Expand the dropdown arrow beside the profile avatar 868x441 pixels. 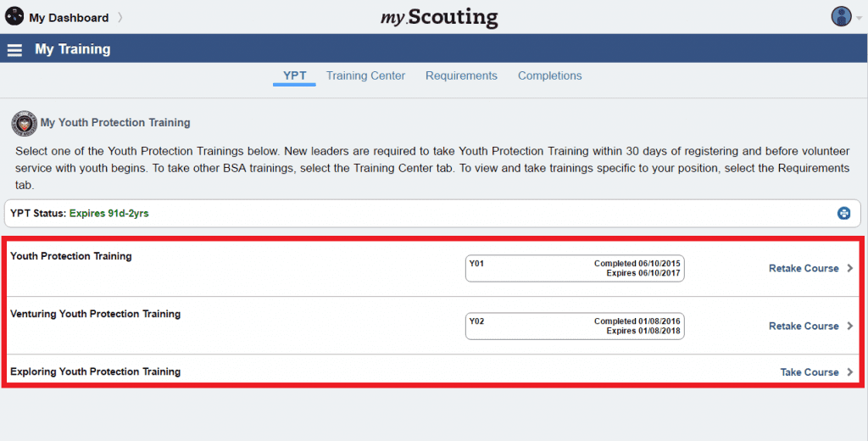click(859, 17)
